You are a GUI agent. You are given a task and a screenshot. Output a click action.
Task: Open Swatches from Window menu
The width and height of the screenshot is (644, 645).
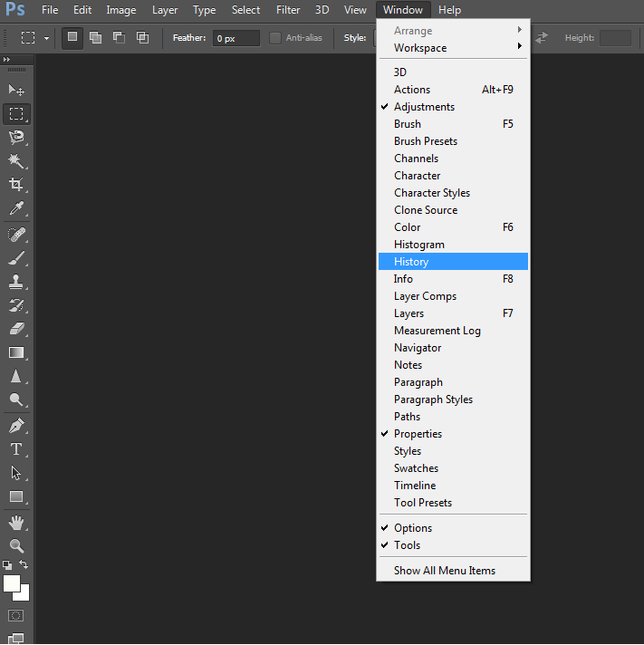(453, 468)
